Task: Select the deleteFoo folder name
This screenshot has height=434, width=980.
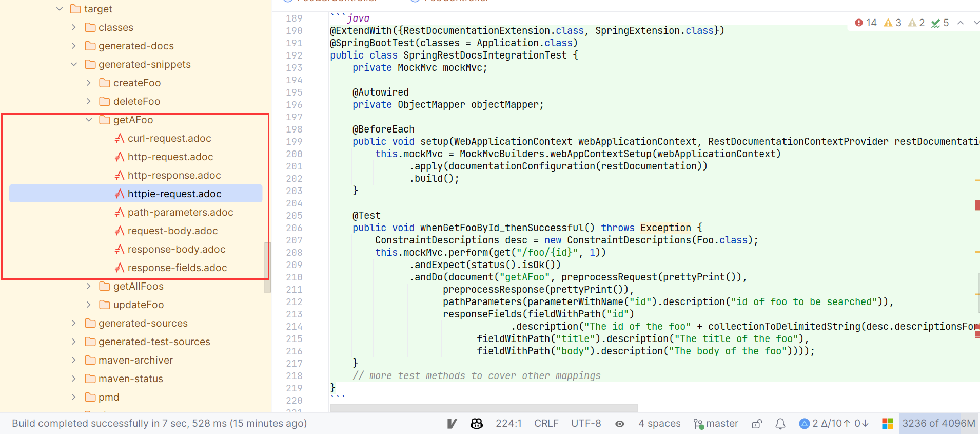Action: [137, 101]
